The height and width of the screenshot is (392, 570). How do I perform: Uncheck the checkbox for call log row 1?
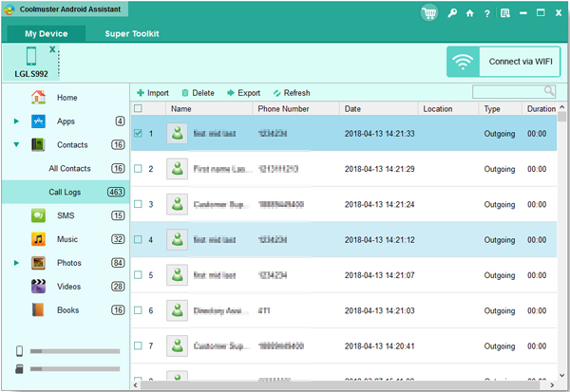point(139,134)
